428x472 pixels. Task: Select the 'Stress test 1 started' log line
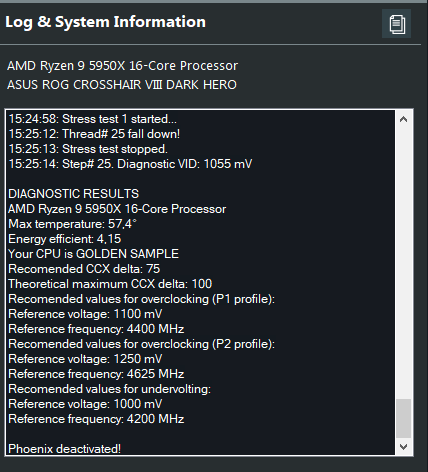point(93,119)
